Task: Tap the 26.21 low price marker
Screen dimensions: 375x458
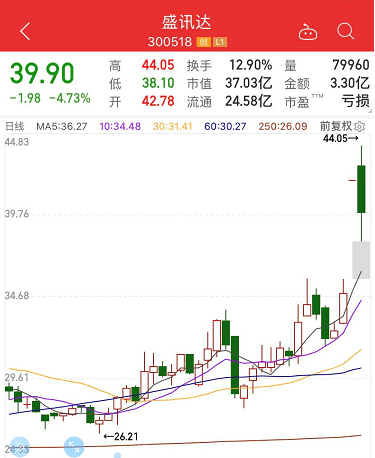Action: (x=121, y=436)
